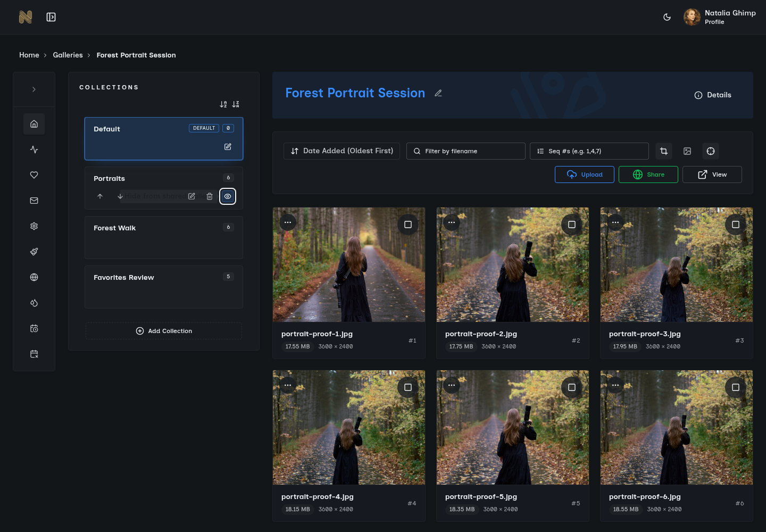Screen dimensions: 766x532
Task: Open the calendar-x expiry sidebar icon
Action: click(x=34, y=354)
